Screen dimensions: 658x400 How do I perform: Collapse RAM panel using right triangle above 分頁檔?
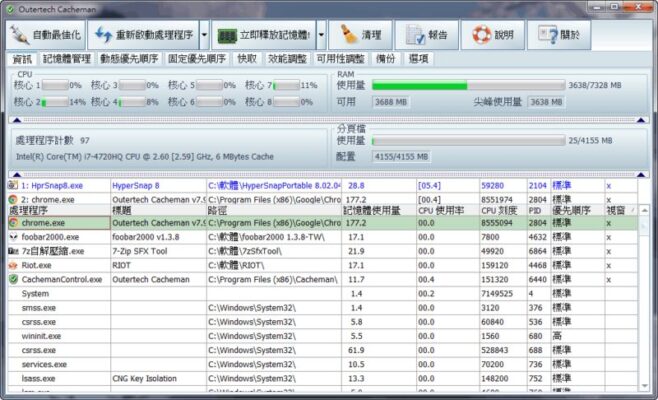point(641,120)
